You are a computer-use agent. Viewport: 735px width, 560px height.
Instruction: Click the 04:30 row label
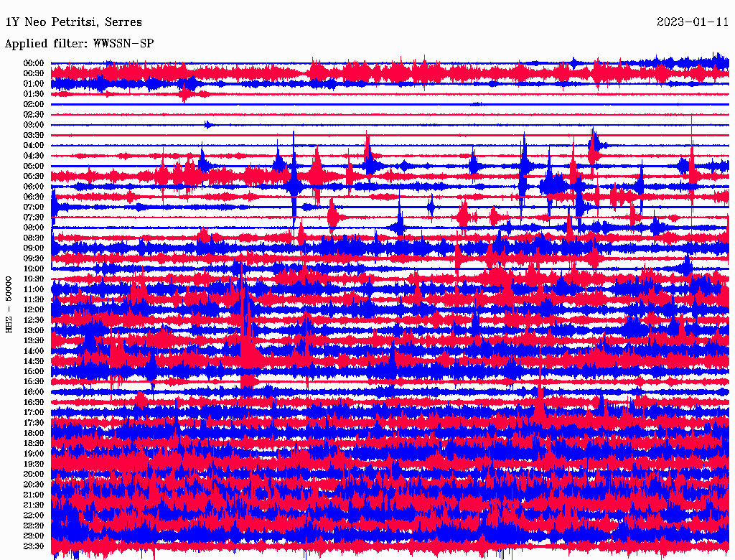(x=34, y=156)
